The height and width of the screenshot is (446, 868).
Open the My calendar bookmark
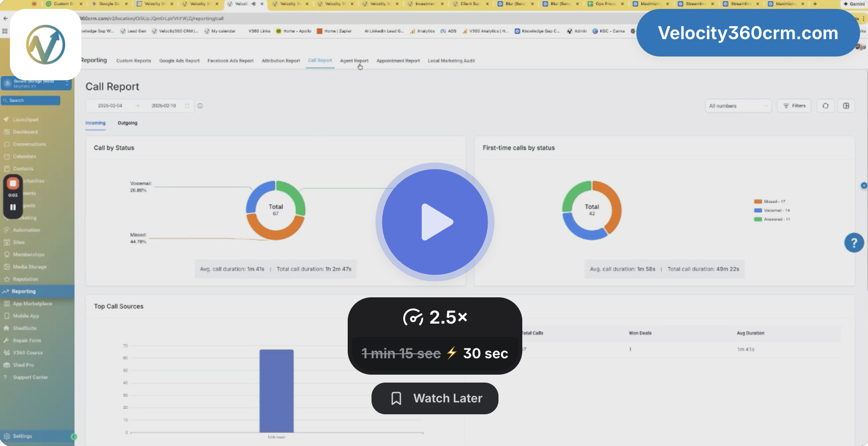[220, 31]
